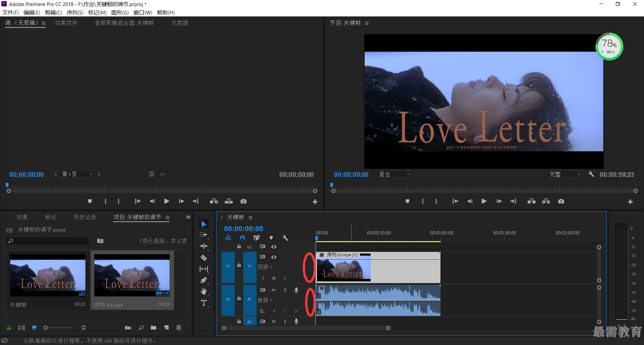The image size is (644, 345).
Task: Select the Track Select Forward tool
Action: pyautogui.click(x=204, y=235)
